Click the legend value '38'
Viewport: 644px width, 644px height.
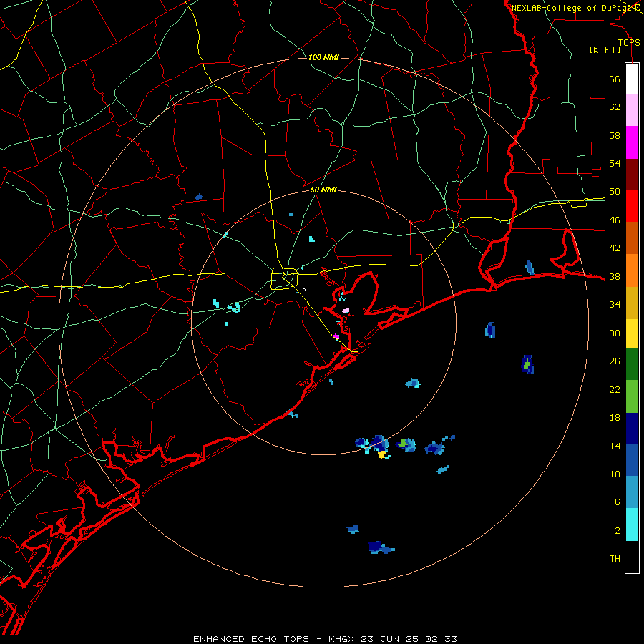[615, 276]
